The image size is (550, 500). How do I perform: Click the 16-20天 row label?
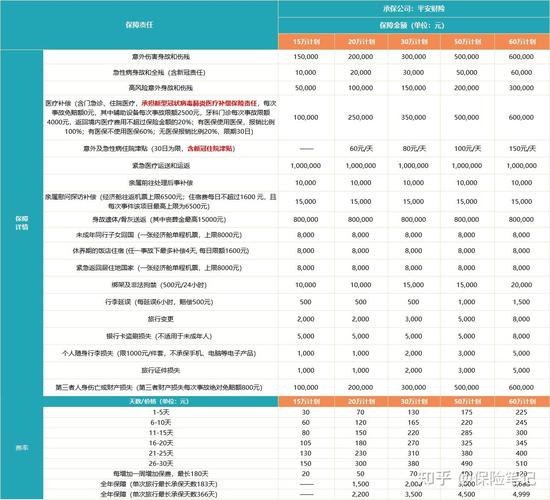[161, 443]
